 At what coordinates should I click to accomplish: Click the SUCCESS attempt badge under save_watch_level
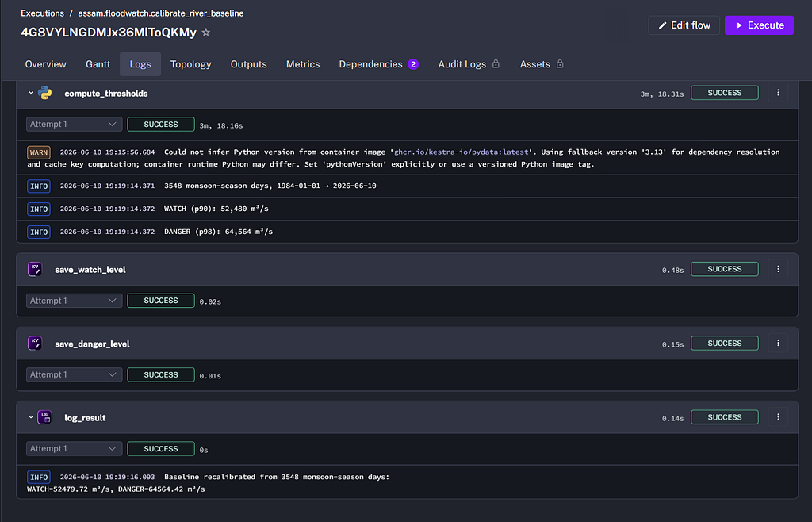[161, 301]
